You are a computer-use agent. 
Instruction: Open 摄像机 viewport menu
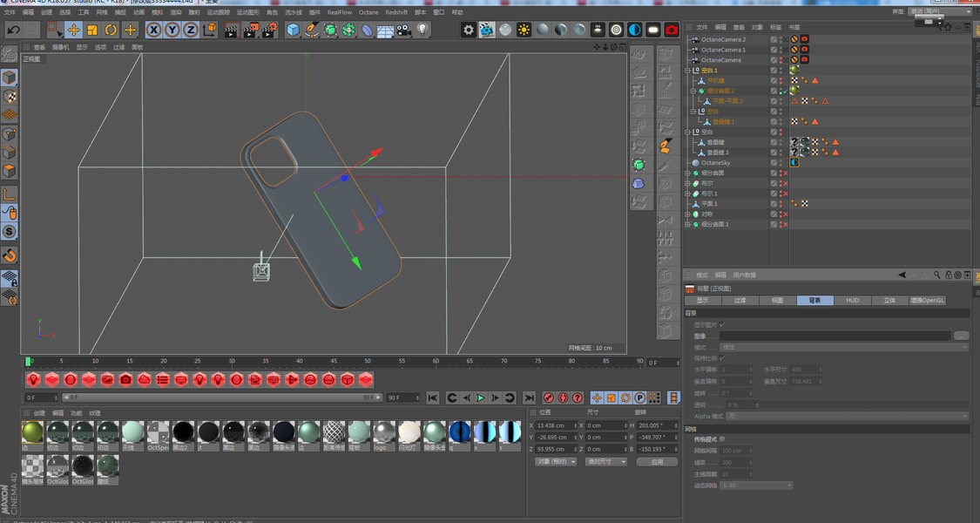(61, 47)
